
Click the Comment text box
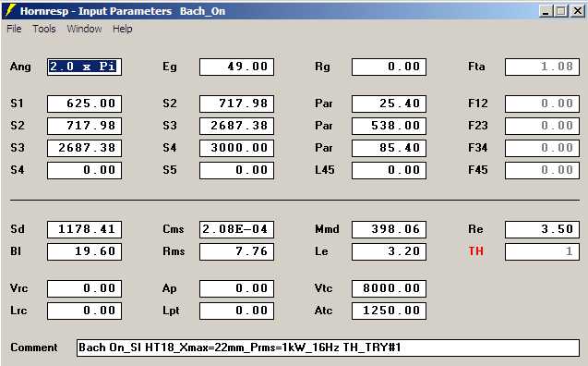click(328, 348)
